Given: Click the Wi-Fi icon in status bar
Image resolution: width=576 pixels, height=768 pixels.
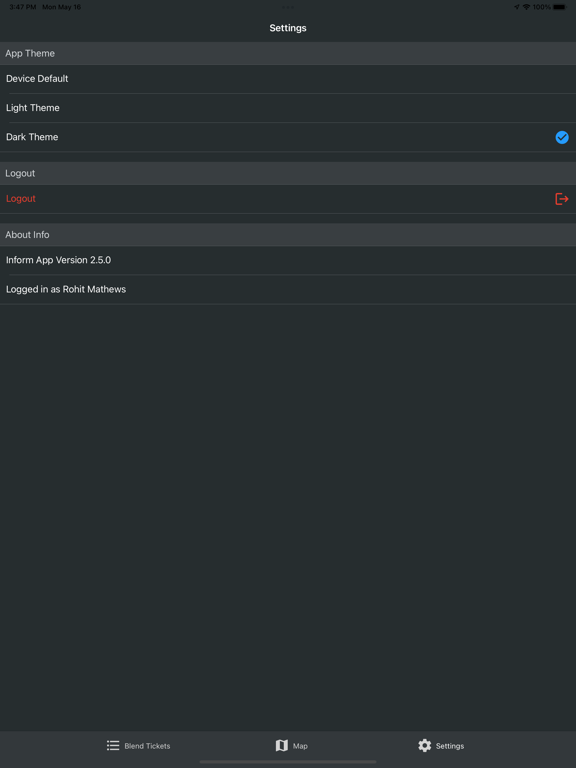Looking at the screenshot, I should [x=527, y=7].
